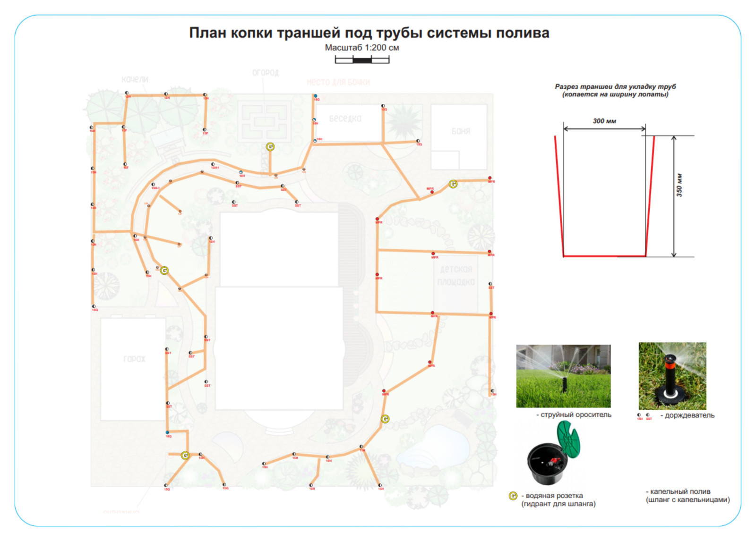The image size is (756, 541).
Task: Click the 1:200 scale bar
Action: click(361, 60)
